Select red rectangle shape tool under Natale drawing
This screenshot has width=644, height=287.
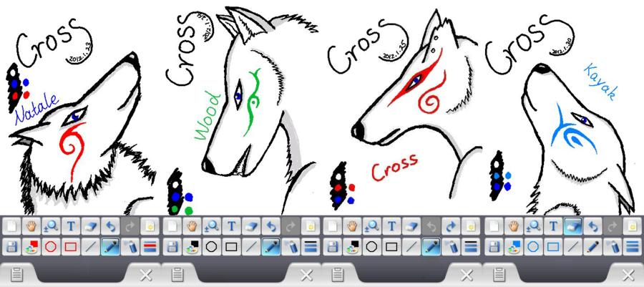point(71,247)
